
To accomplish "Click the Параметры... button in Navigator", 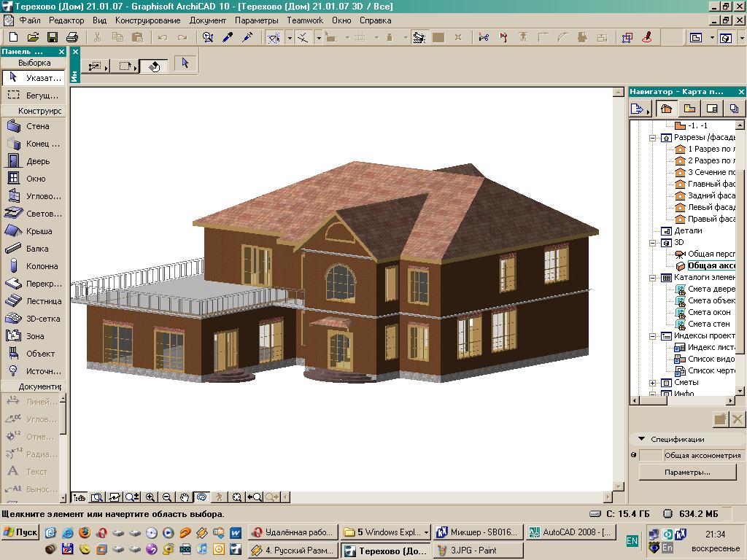I will (x=687, y=472).
